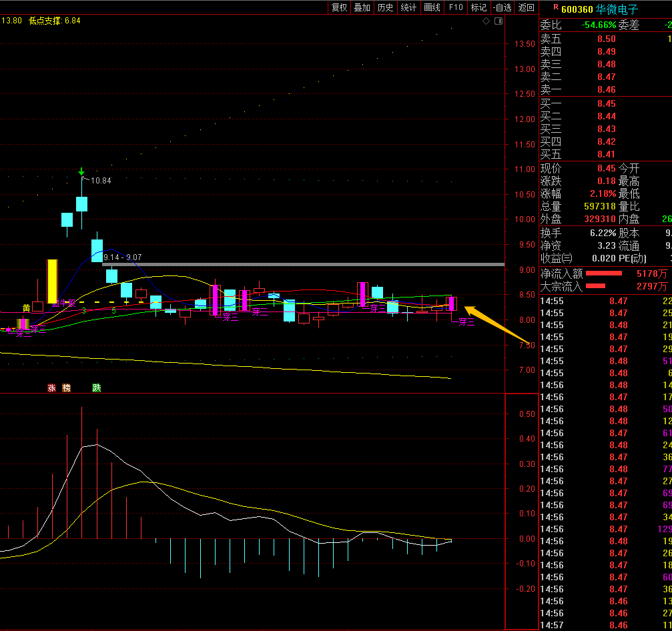Click the gray 9.14 - 9.07 resistance line
This screenshot has height=631, width=672.
tap(303, 265)
